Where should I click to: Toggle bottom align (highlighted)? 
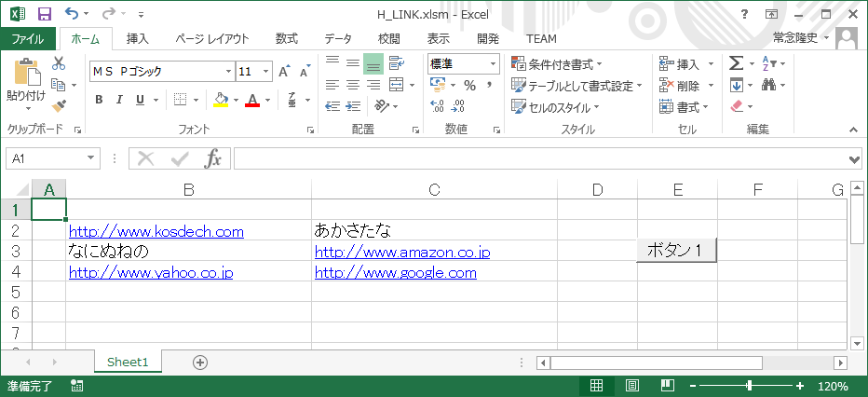373,64
